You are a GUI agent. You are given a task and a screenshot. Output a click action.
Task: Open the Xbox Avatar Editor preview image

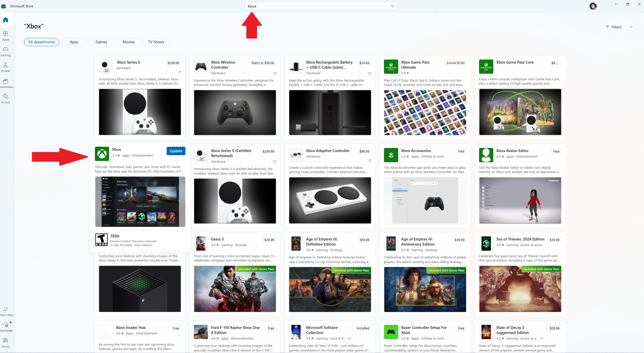(520, 200)
